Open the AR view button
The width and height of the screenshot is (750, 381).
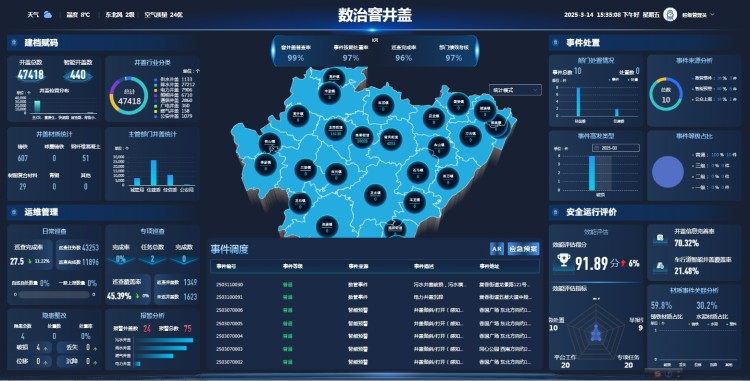point(496,249)
